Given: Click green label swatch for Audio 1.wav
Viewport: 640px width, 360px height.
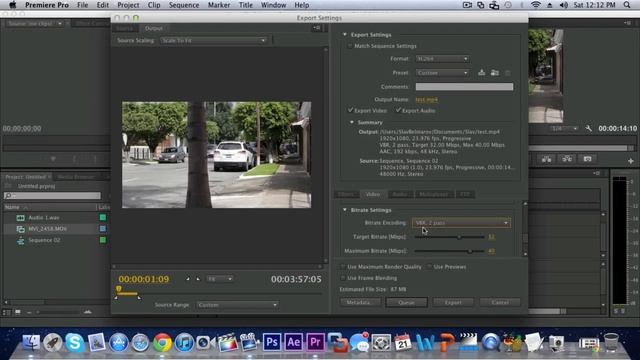Looking at the screenshot, I should click(103, 218).
